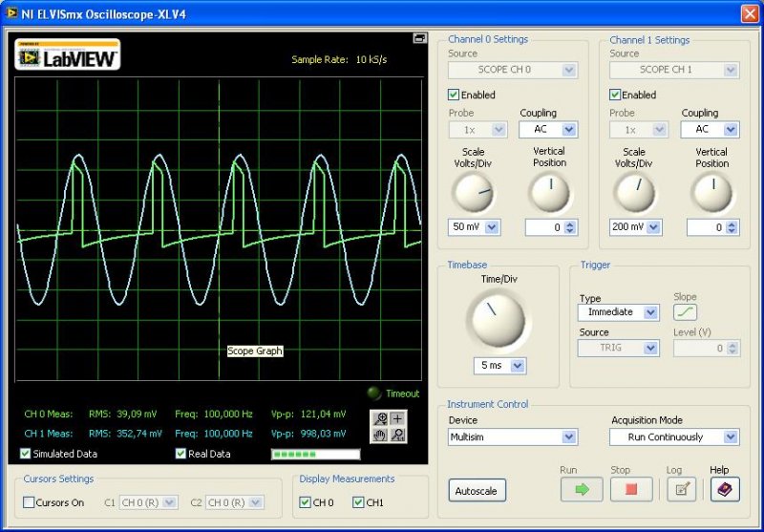This screenshot has width=764, height=532.
Task: Uncheck Simulated Data
Action: coord(26,454)
